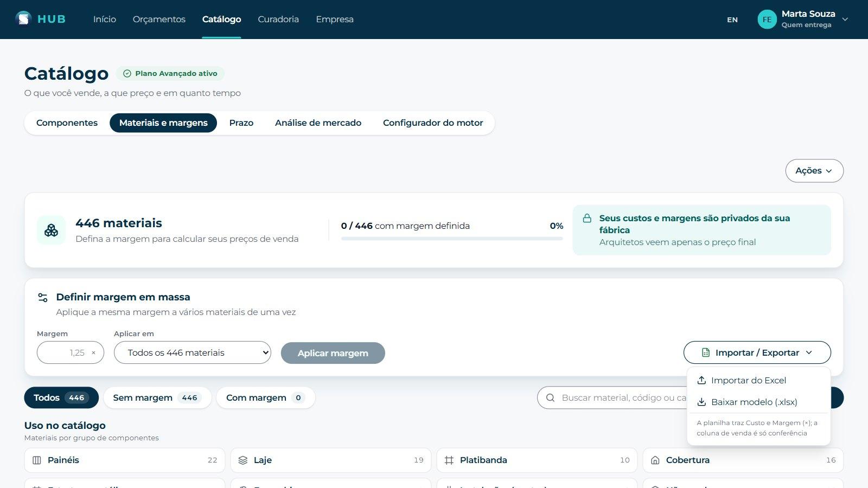
Task: Open the Painéis group card
Action: (x=125, y=460)
